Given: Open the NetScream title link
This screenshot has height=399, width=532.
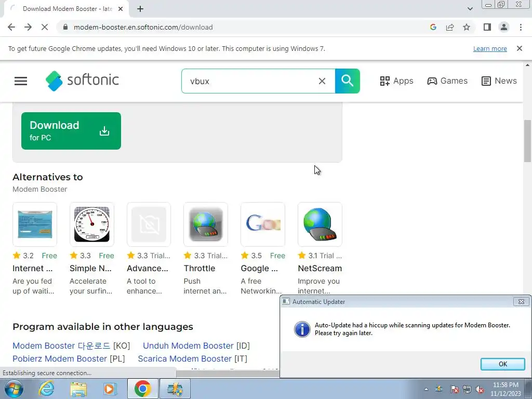Looking at the screenshot, I should coord(320,269).
